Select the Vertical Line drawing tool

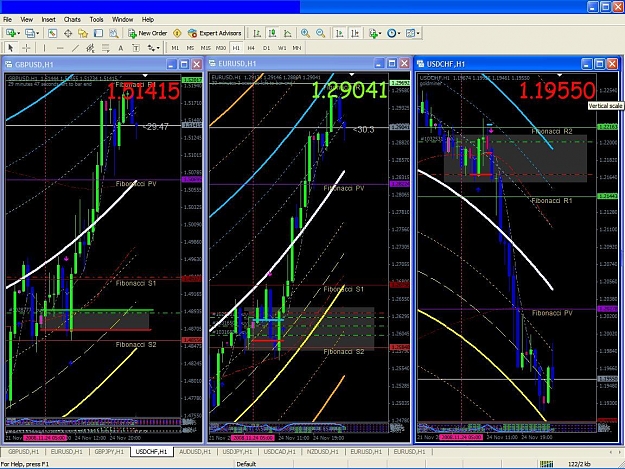(x=44, y=48)
